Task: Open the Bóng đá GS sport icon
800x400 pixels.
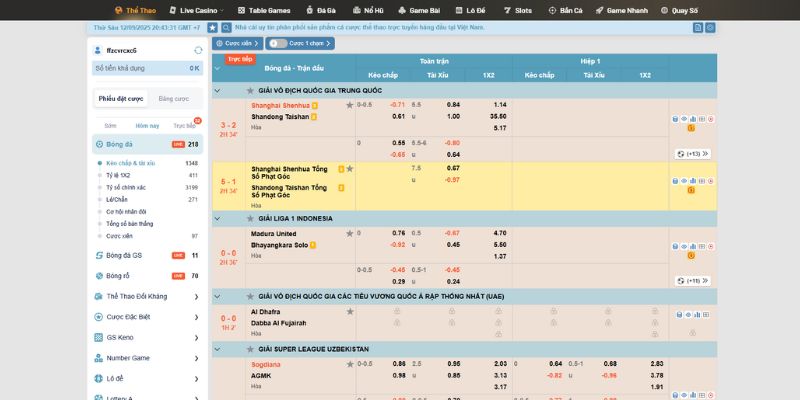Action: (x=99, y=255)
